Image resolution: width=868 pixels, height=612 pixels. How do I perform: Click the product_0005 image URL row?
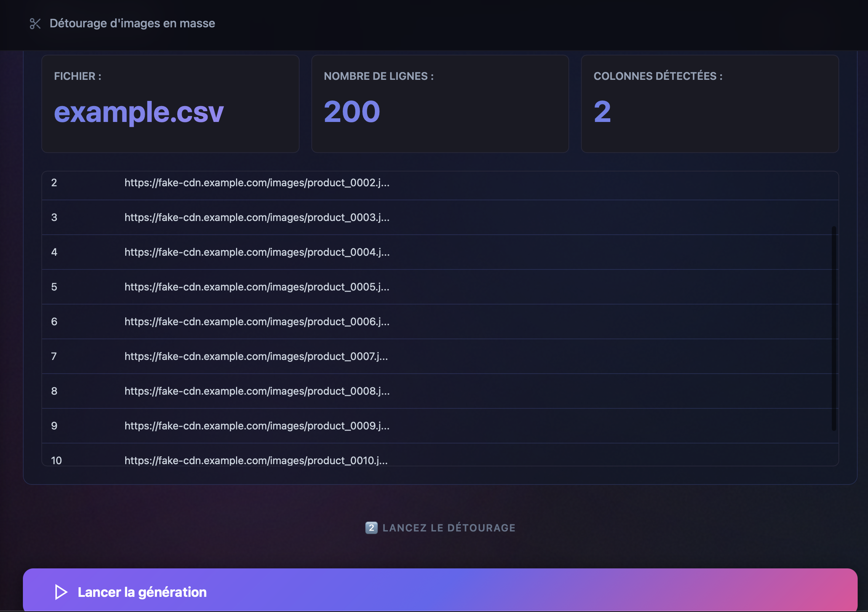coord(257,287)
